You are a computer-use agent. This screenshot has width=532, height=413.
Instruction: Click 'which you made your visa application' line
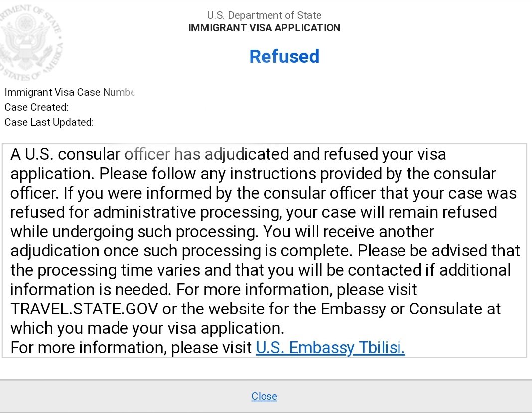[147, 328]
